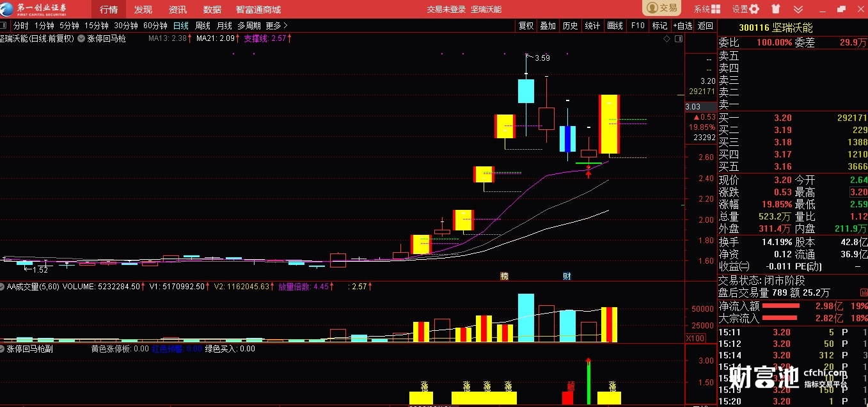
Task: Click the X100 volume scale label
Action: click(x=695, y=338)
